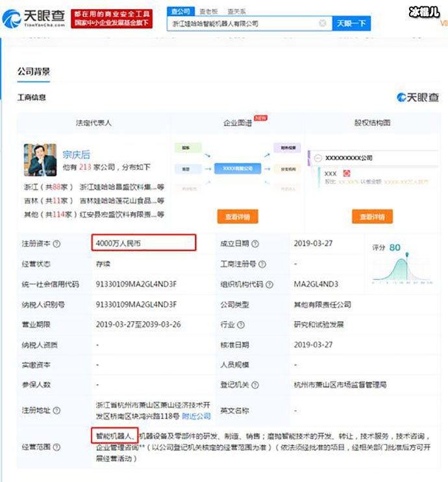This screenshot has width=448, height=482.
Task: Click the central XXXX有限公司 node in 企业图谱
Action: point(238,169)
